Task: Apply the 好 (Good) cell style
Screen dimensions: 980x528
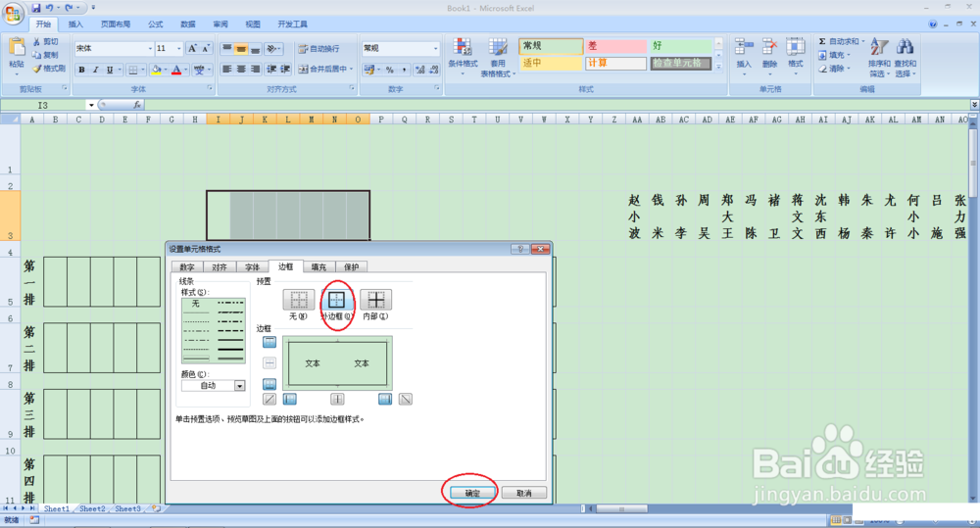Action: click(x=680, y=46)
